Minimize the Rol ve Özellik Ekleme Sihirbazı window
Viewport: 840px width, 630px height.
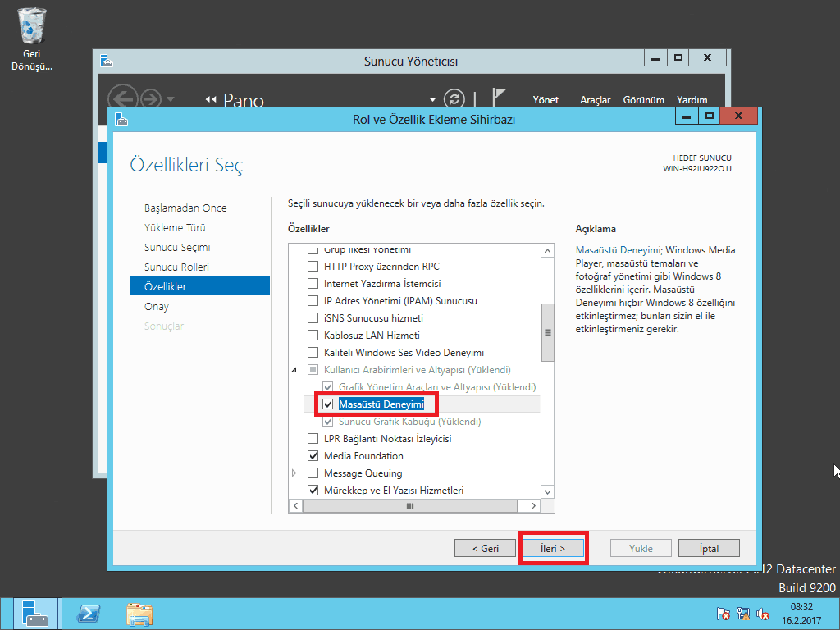(x=687, y=116)
